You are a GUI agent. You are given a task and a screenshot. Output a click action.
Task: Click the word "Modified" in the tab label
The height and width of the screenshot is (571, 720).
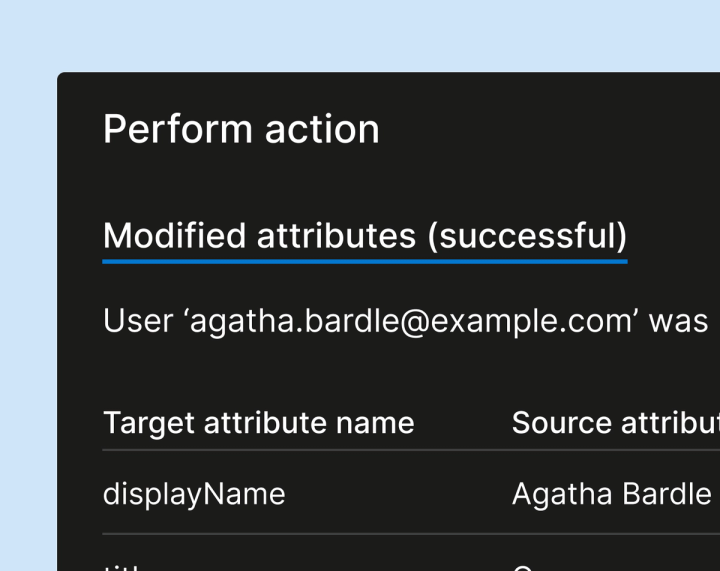[174, 236]
